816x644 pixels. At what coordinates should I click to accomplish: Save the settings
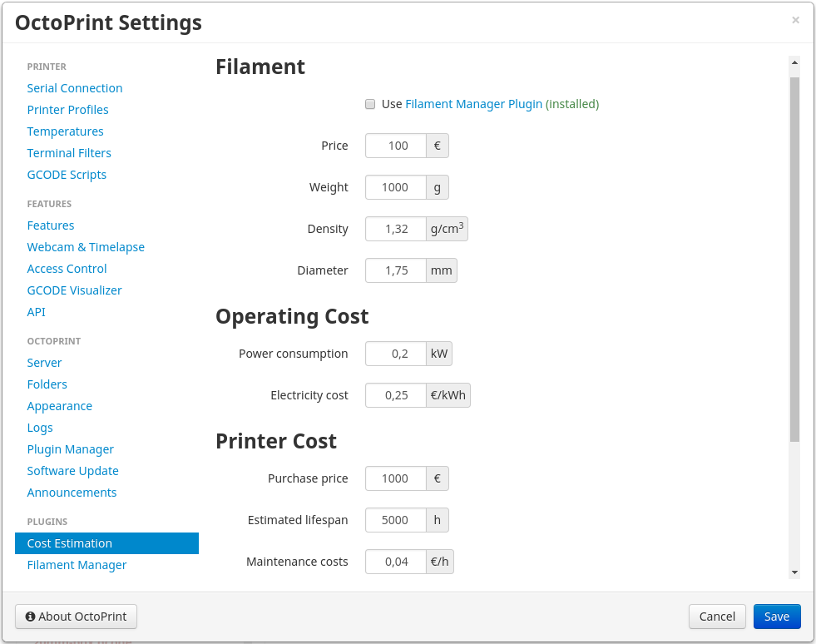776,617
